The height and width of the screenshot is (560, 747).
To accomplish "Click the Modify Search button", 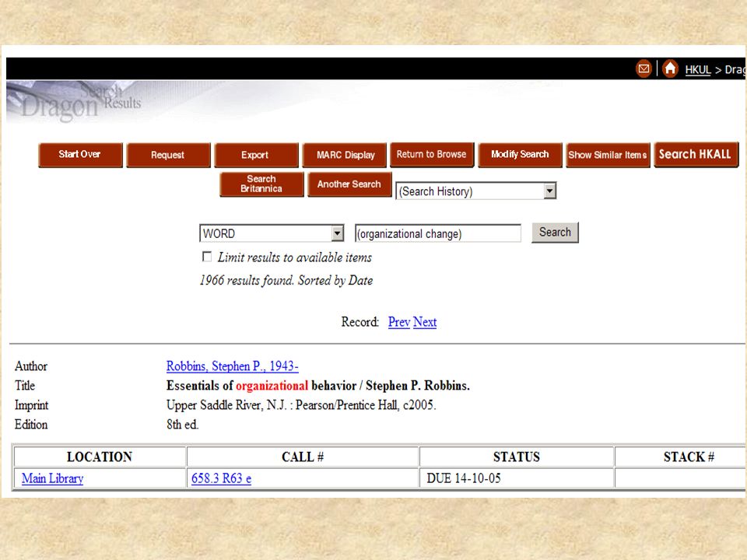I will (520, 155).
